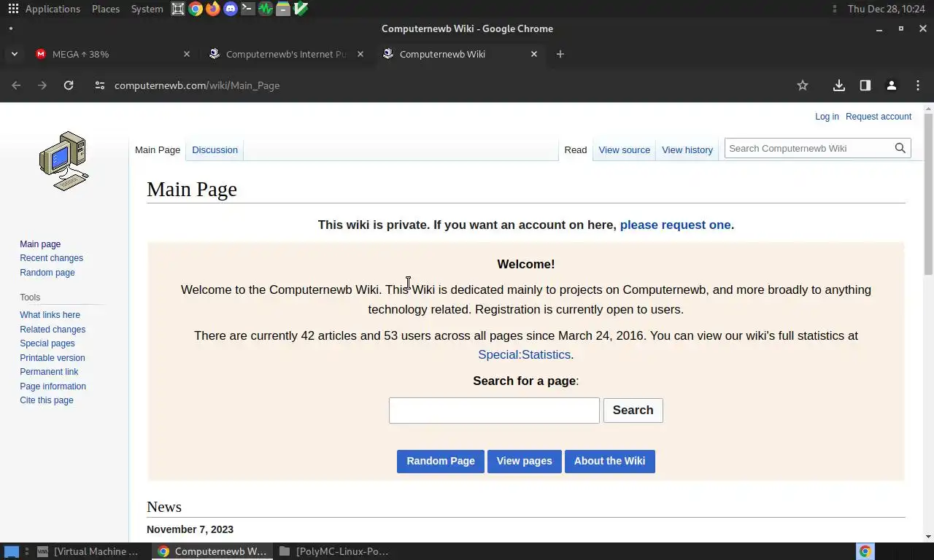Open the system monitor launcher icon

(x=266, y=9)
